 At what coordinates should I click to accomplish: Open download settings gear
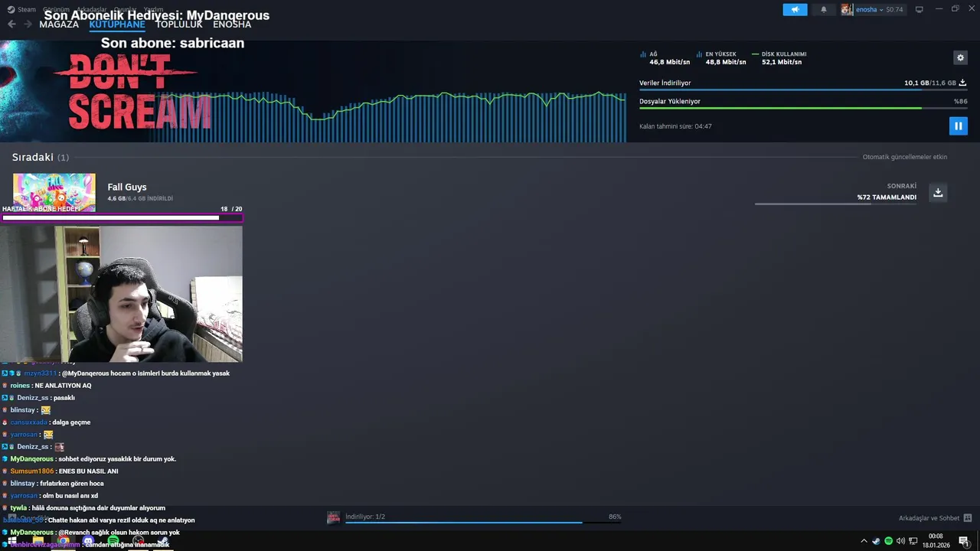tap(960, 57)
